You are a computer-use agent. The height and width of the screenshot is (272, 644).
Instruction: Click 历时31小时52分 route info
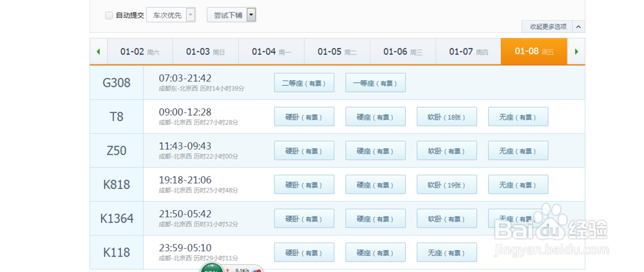216,224
